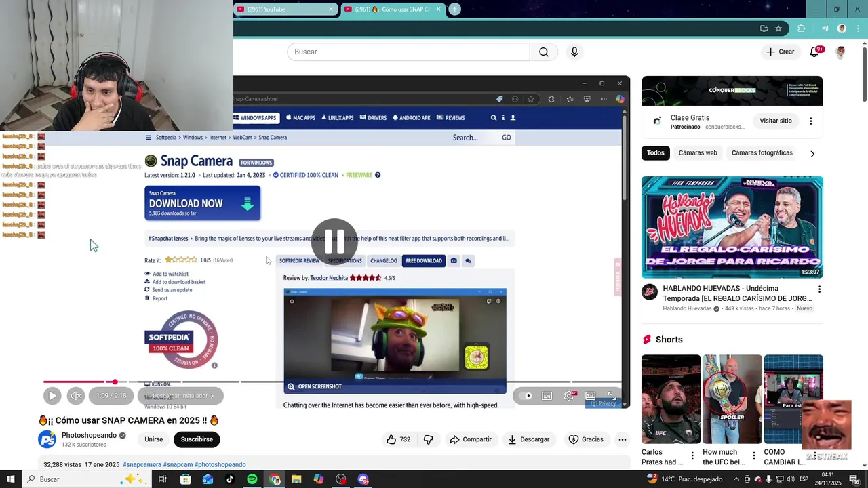Switch to the first YouTube browser tab
Image resolution: width=868 pixels, height=488 pixels.
(285, 9)
